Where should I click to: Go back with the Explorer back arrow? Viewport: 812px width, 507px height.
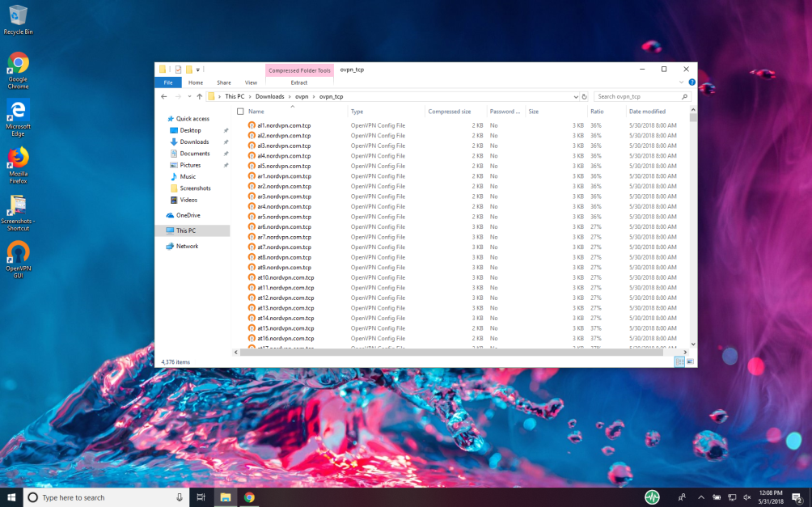pos(163,97)
